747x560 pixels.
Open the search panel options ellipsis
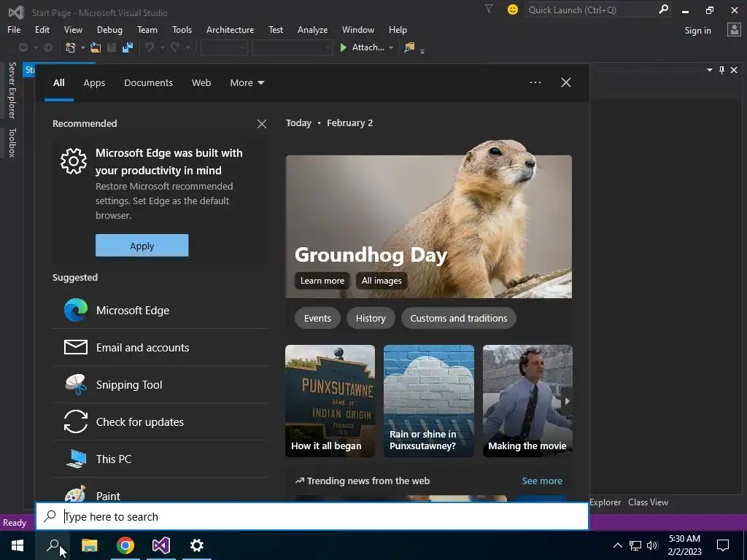tap(535, 82)
